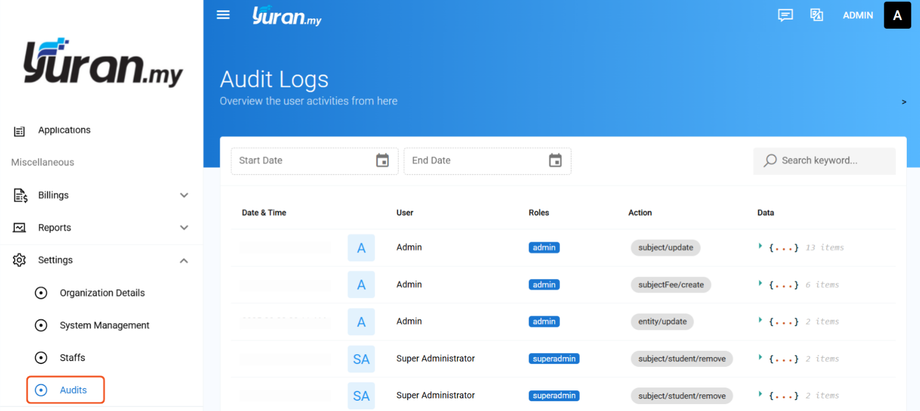The width and height of the screenshot is (920, 411).
Task: Go to System Management page
Action: tap(104, 325)
